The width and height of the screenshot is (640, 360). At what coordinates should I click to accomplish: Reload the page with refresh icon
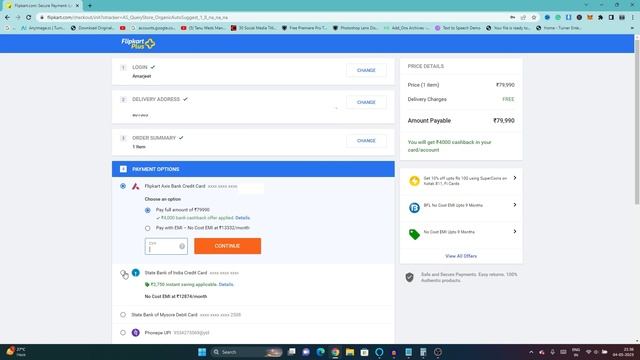29,18
